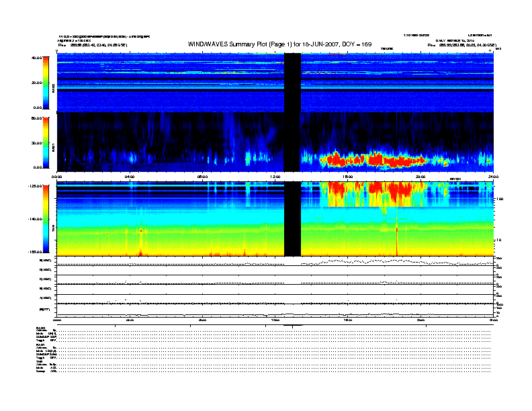
Task: Click the 16:00 time label under RAD1 spectrogram
Action: [348, 177]
